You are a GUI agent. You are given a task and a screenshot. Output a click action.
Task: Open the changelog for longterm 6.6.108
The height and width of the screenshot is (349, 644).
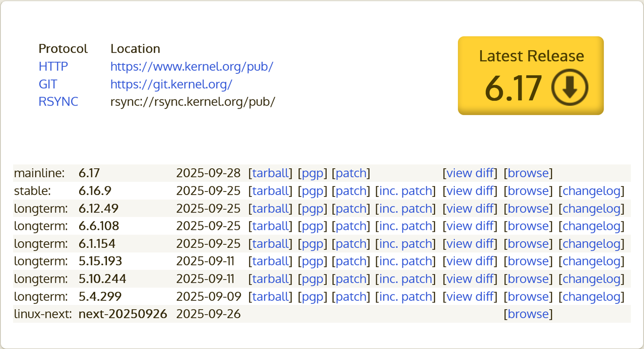pos(592,226)
